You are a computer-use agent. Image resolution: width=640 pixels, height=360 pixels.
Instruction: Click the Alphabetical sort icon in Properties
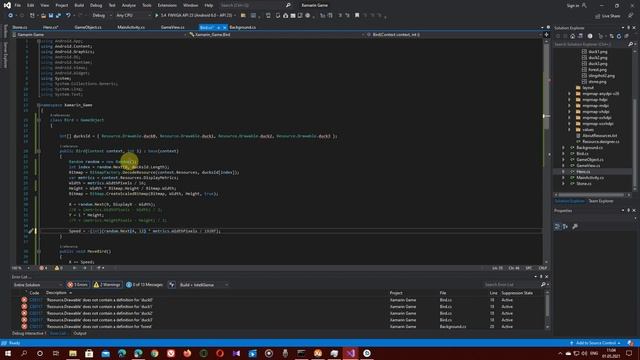(565, 227)
